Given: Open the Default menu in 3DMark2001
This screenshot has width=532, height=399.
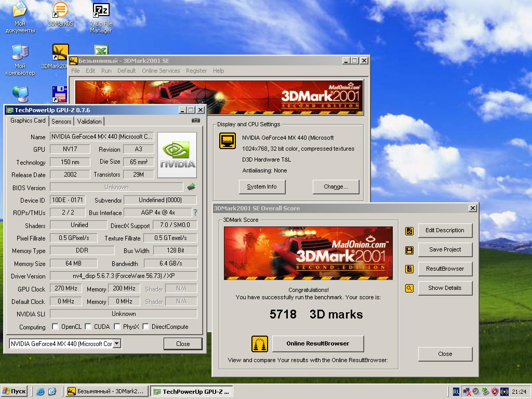Looking at the screenshot, I should pyautogui.click(x=127, y=71).
